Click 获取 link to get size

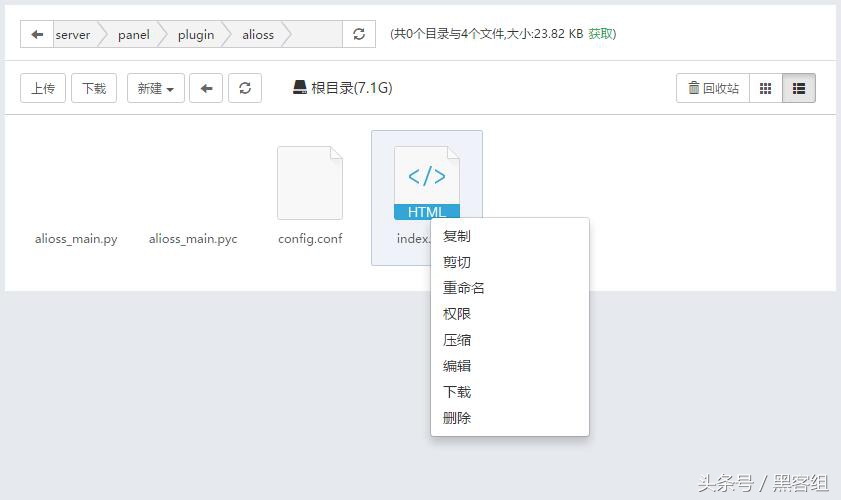[x=600, y=34]
